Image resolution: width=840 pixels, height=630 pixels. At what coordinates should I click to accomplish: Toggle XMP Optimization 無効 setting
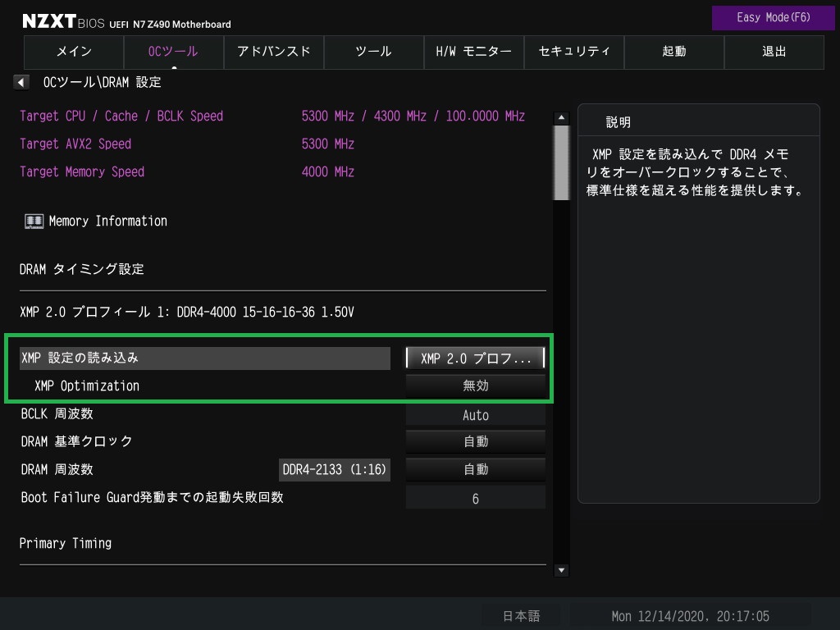(476, 386)
